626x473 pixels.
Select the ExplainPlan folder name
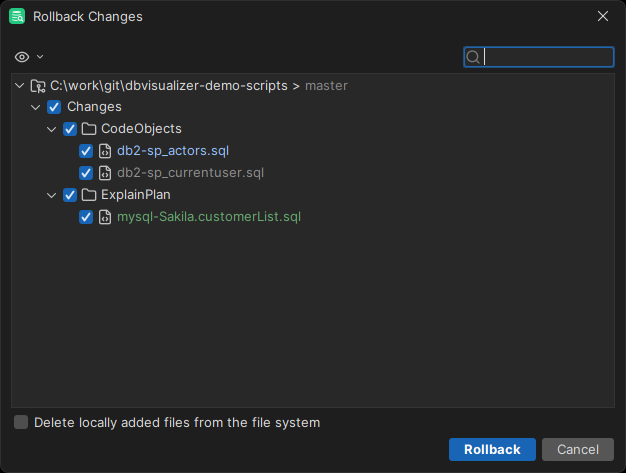click(x=136, y=195)
